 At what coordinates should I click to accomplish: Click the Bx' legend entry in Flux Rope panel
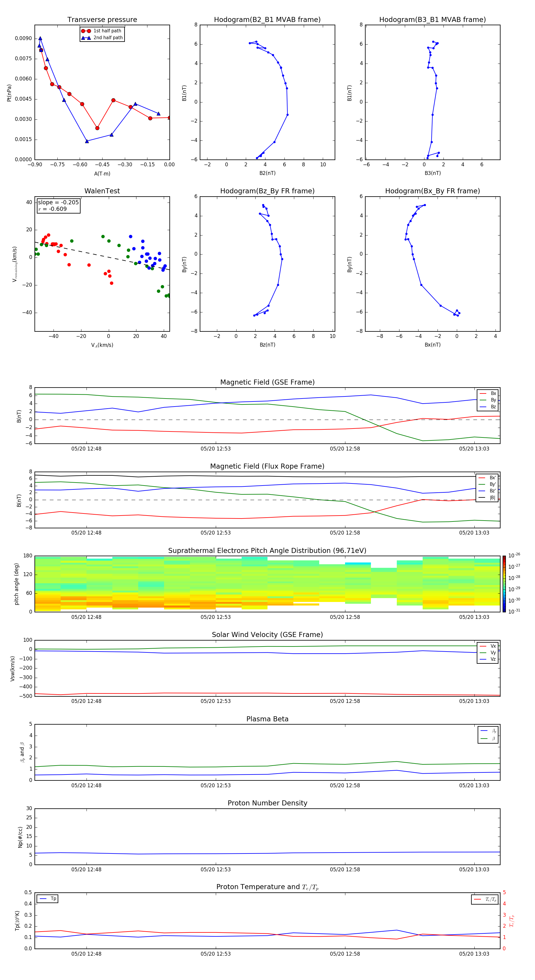(x=487, y=478)
